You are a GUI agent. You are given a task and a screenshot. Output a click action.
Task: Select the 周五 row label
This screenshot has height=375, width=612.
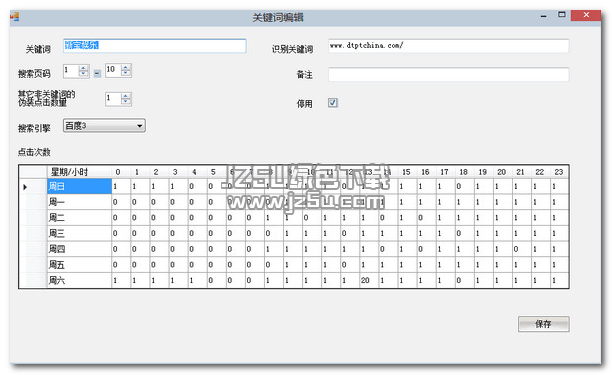tap(79, 265)
